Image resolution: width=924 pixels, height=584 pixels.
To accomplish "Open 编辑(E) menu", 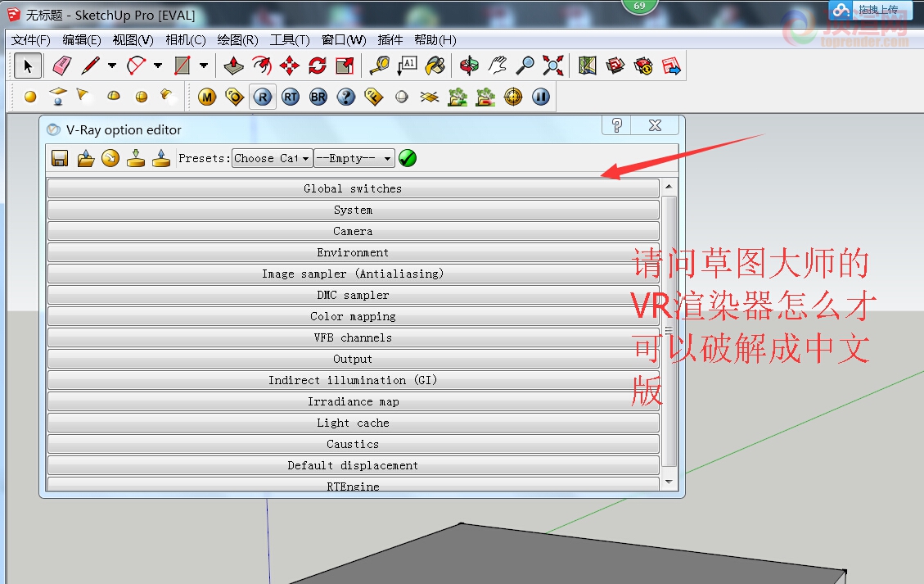I will (x=82, y=40).
